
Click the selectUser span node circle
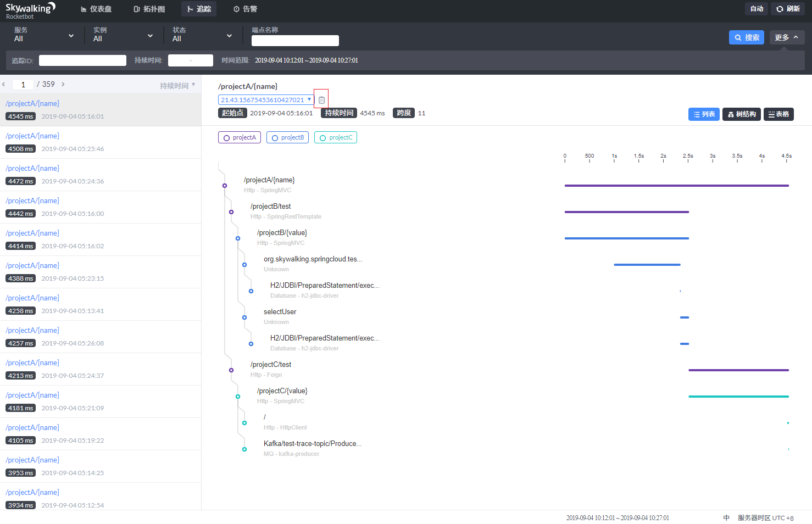[244, 317]
